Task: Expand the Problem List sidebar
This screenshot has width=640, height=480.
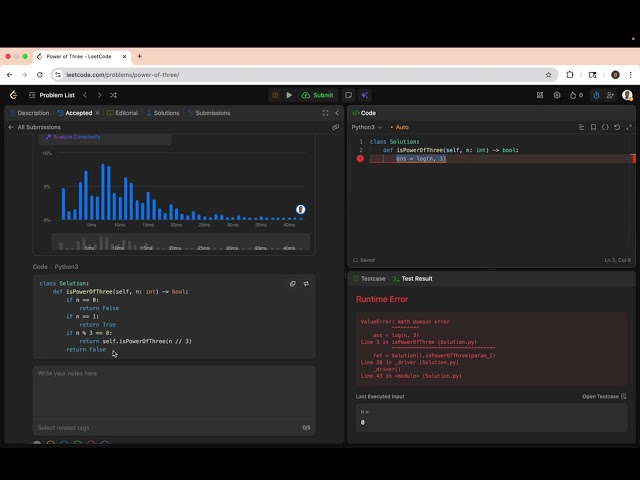Action: click(x=52, y=95)
